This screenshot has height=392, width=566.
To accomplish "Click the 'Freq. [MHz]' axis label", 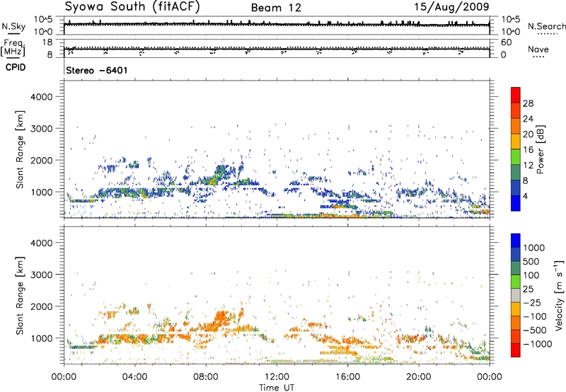I will pos(13,47).
